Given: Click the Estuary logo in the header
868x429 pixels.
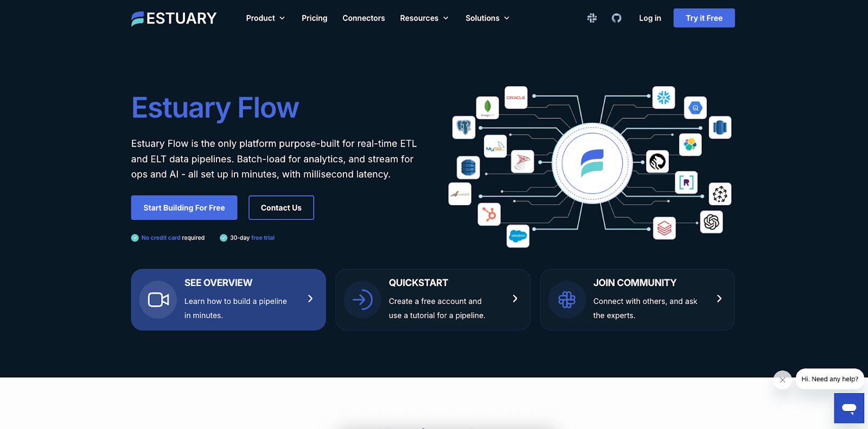Looking at the screenshot, I should (x=174, y=18).
